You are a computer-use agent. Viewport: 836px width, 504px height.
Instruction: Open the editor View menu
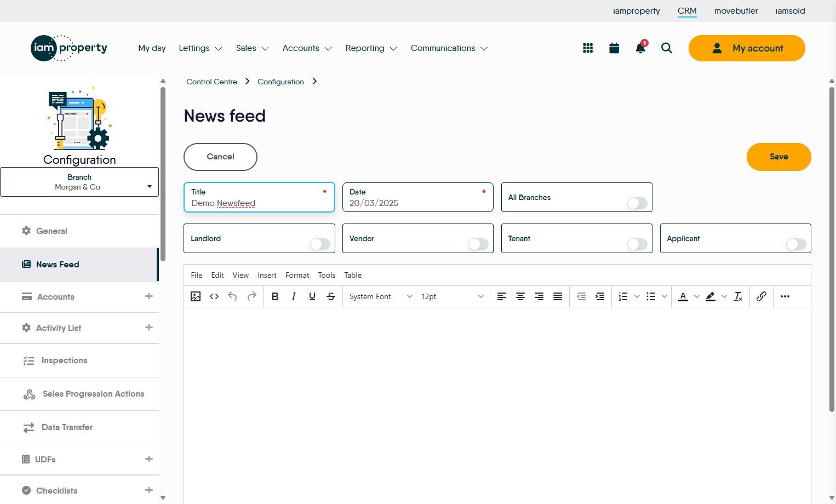(x=241, y=275)
